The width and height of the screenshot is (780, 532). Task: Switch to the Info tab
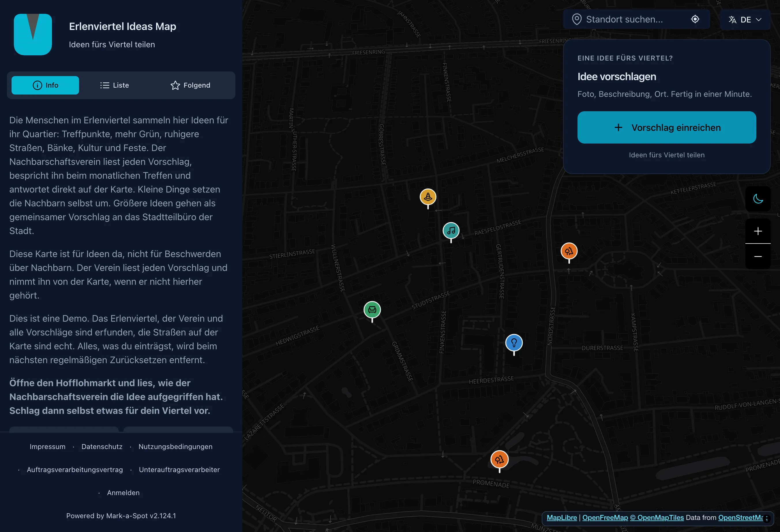tap(45, 85)
